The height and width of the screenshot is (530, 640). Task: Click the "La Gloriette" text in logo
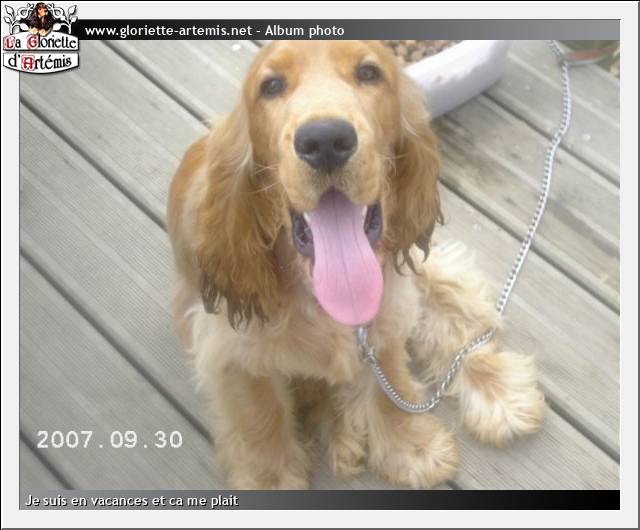40,42
